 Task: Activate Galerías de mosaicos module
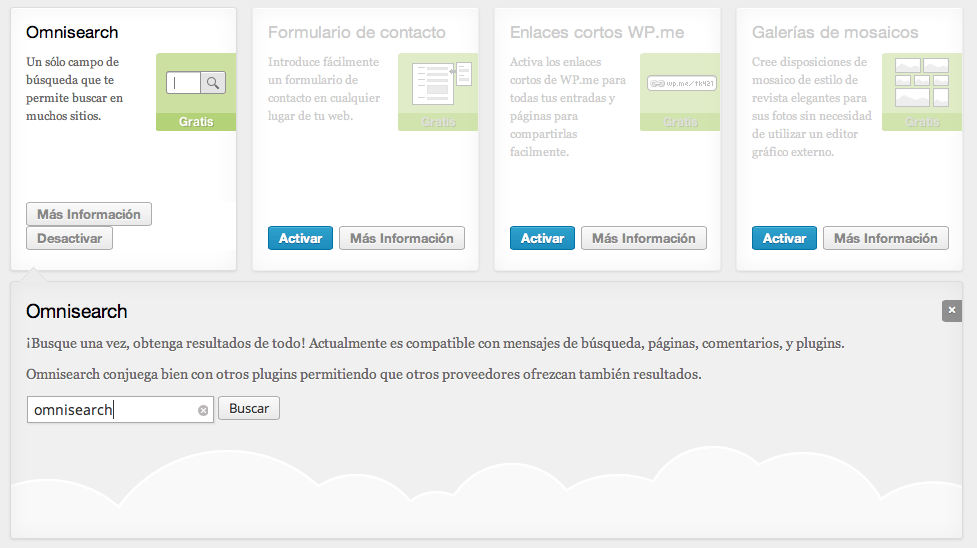(x=784, y=239)
